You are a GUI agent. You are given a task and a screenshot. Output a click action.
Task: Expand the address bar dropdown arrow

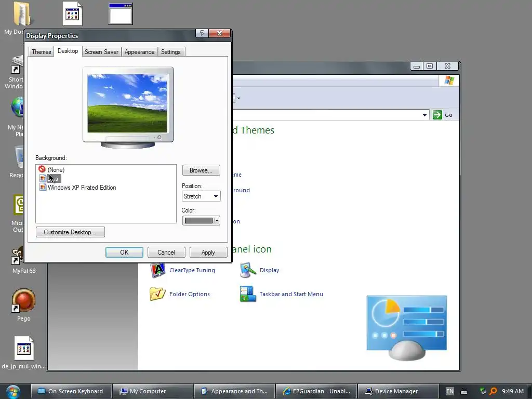click(x=424, y=115)
